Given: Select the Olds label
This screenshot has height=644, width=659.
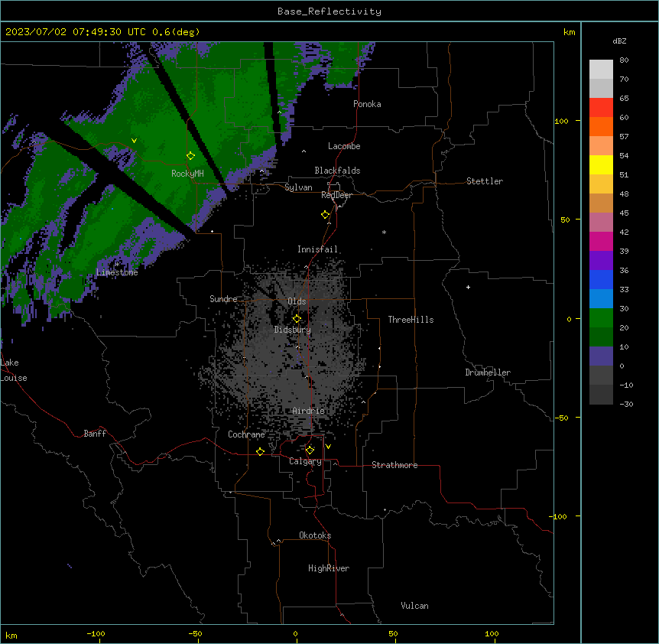Looking at the screenshot, I should coord(297,301).
